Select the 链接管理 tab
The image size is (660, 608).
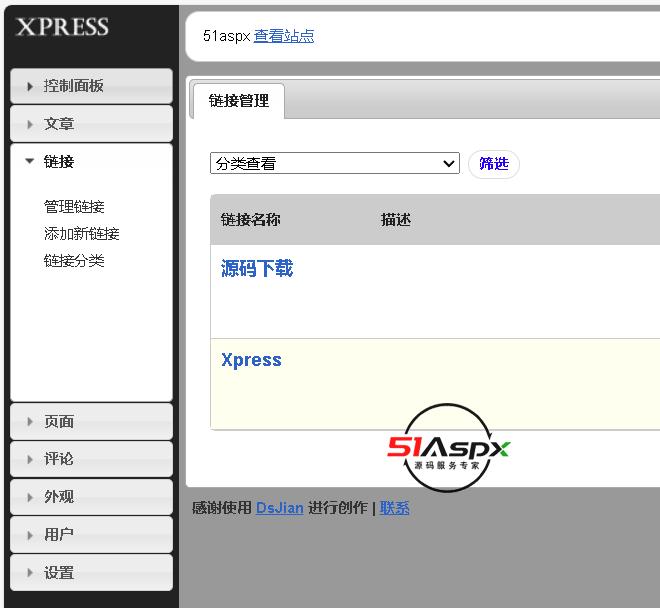pyautogui.click(x=239, y=101)
